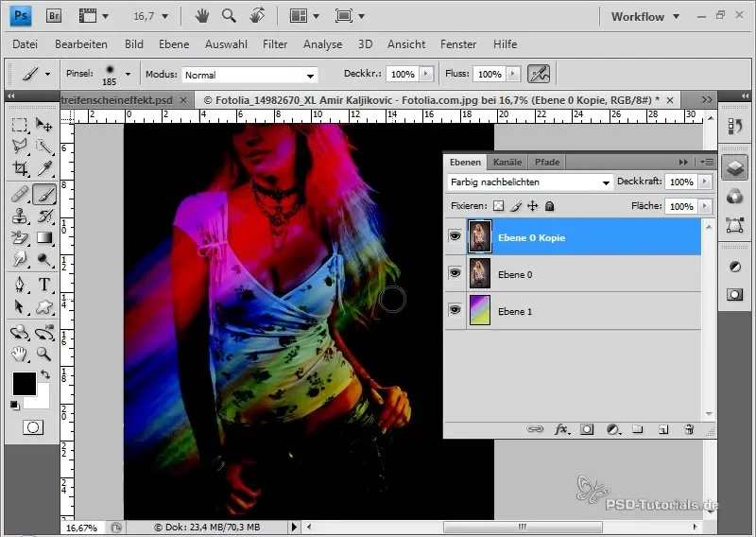Hide the Ebene 0 layer
Screen dimensions: 756x537
click(455, 273)
